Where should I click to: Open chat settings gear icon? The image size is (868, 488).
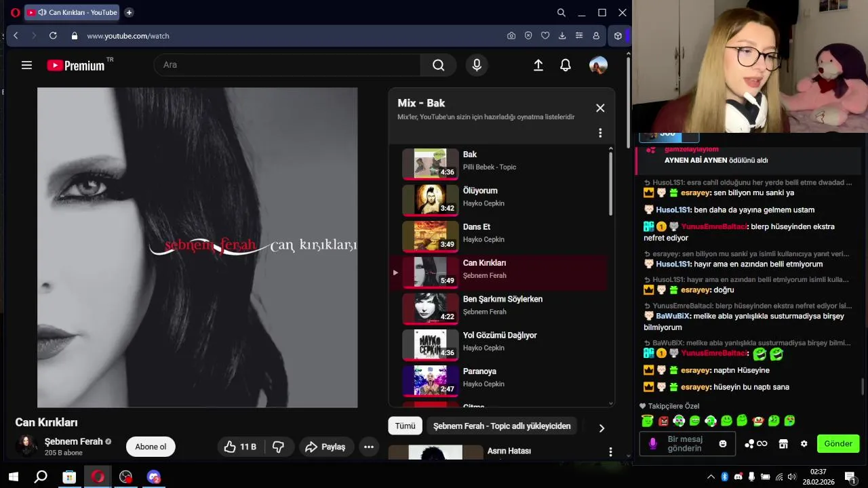click(x=804, y=444)
